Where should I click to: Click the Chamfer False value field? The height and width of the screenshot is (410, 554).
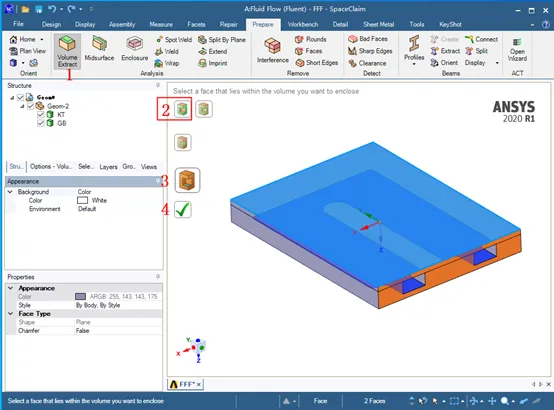point(118,331)
